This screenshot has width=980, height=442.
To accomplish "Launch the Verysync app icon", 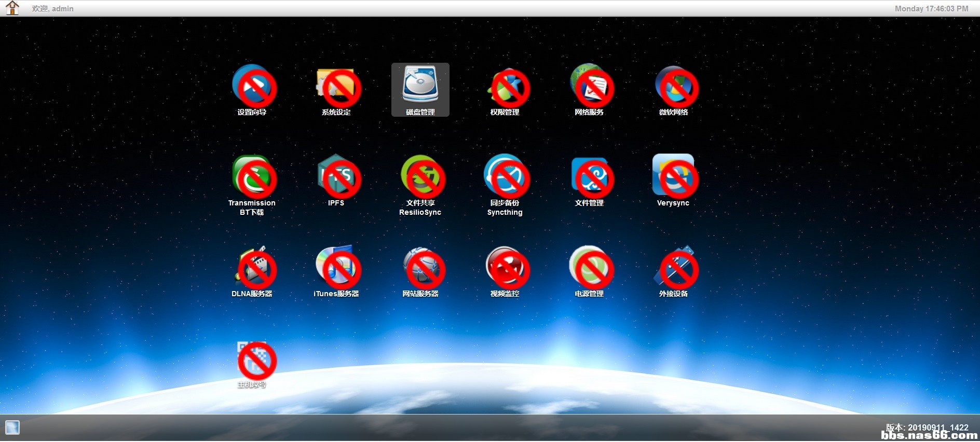I will coord(673,177).
